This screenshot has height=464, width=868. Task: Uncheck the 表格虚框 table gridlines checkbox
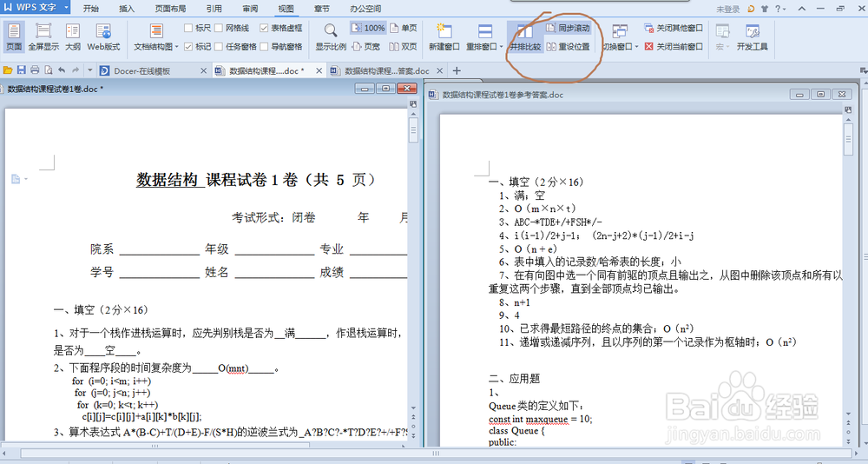pyautogui.click(x=264, y=28)
